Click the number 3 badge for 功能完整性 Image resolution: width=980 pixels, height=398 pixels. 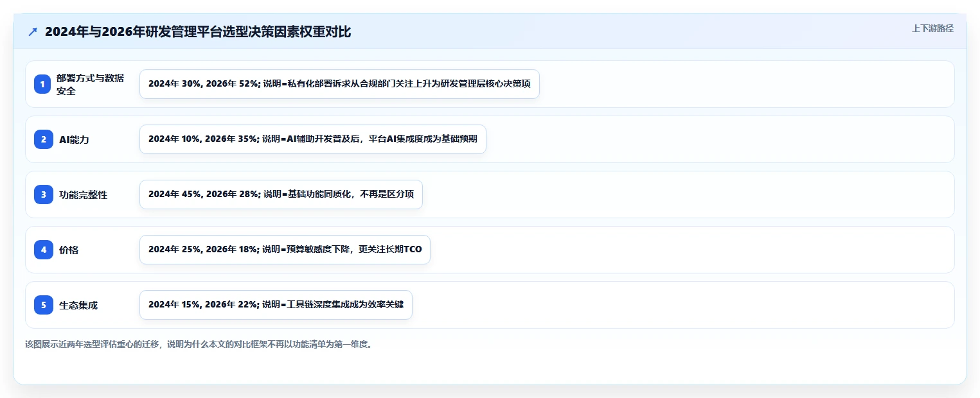pyautogui.click(x=43, y=195)
